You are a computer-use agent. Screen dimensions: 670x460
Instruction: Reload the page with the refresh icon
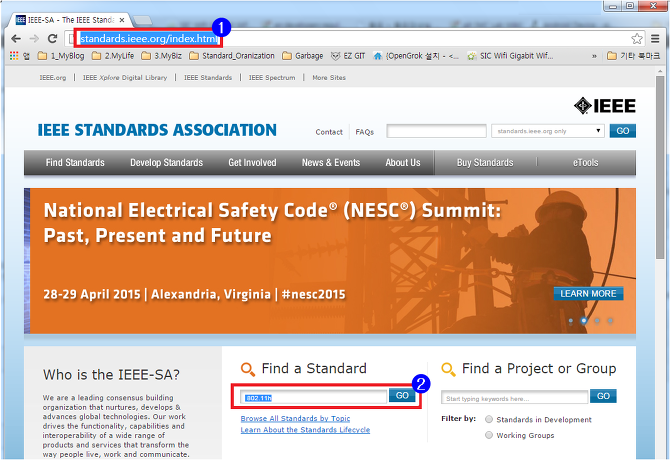click(x=53, y=39)
